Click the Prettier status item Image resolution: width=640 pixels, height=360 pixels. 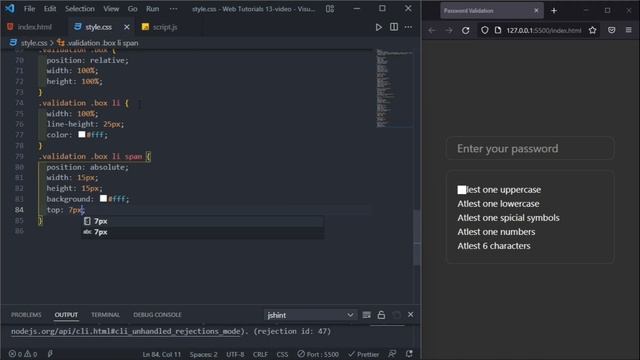click(x=363, y=354)
